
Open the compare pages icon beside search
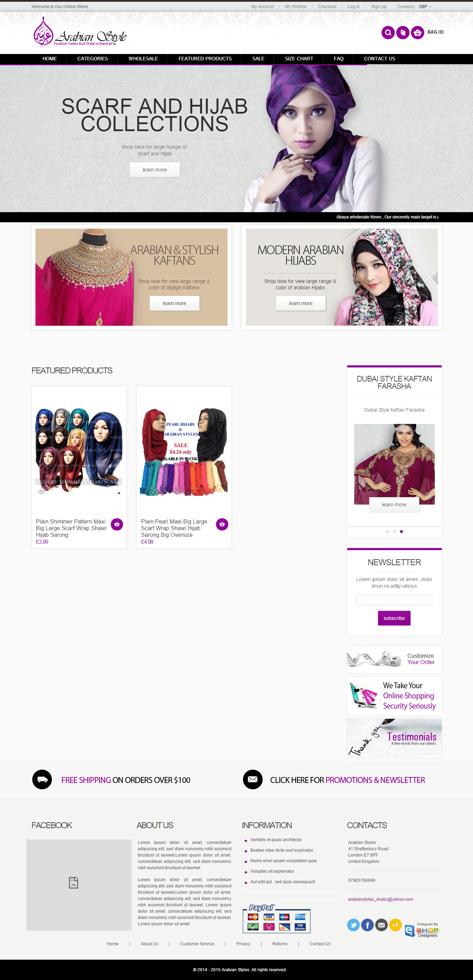(403, 32)
